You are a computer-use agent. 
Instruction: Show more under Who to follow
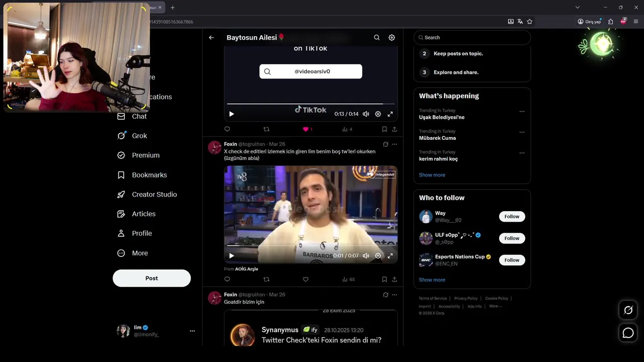(x=432, y=280)
